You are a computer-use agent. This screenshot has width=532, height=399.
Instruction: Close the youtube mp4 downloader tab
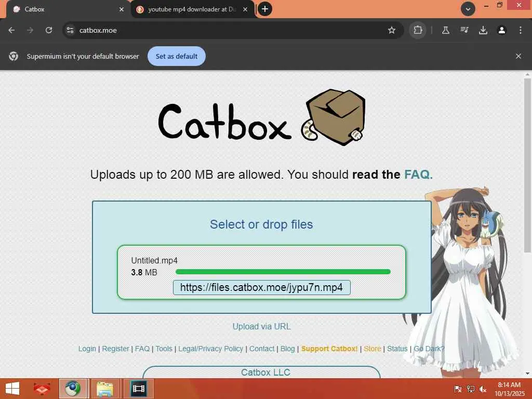point(245,9)
